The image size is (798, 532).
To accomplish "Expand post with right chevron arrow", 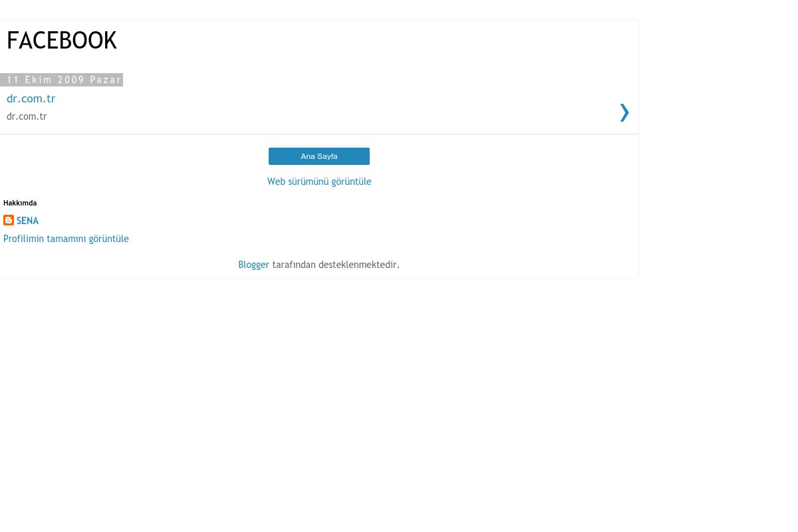I will [x=624, y=112].
